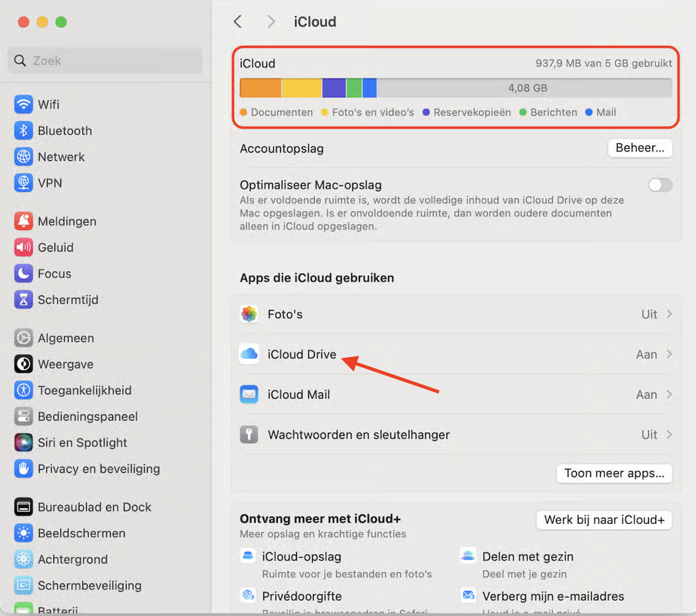Screen dimensions: 696x616
Task: Click the Zoek search field
Action: (105, 60)
